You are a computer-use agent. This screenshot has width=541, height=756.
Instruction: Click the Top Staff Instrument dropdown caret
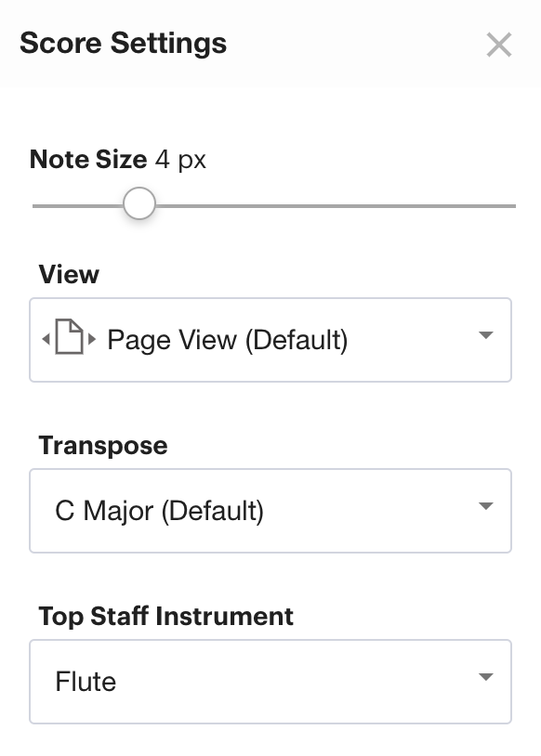click(485, 676)
